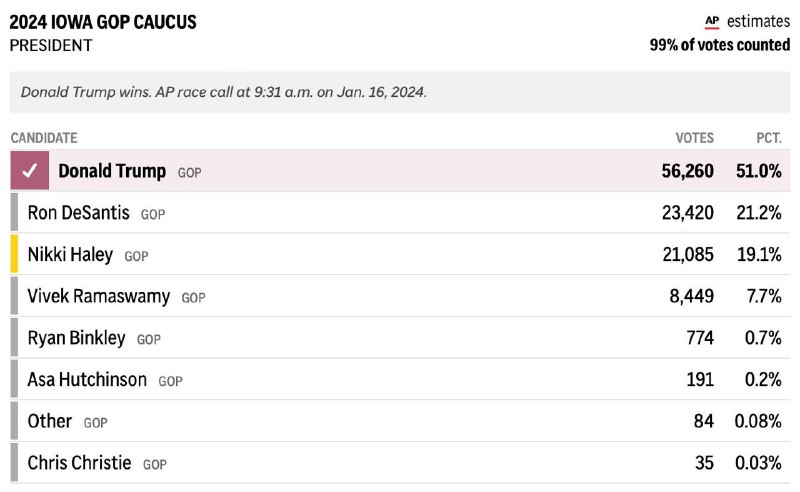
Task: Click Trump's 56,260 vote total
Action: 687,171
